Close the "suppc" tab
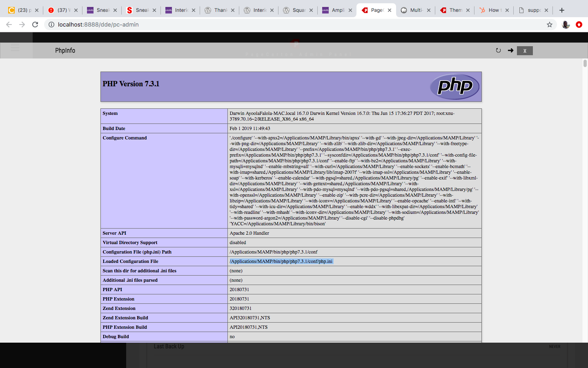The width and height of the screenshot is (588, 368). [x=546, y=10]
